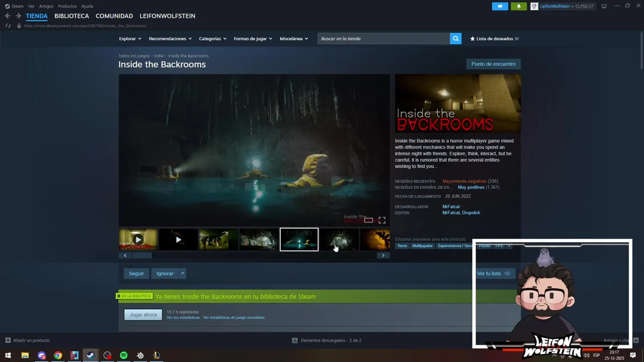Click the store search magnifier button
Image resolution: width=644 pixels, height=362 pixels.
click(455, 39)
